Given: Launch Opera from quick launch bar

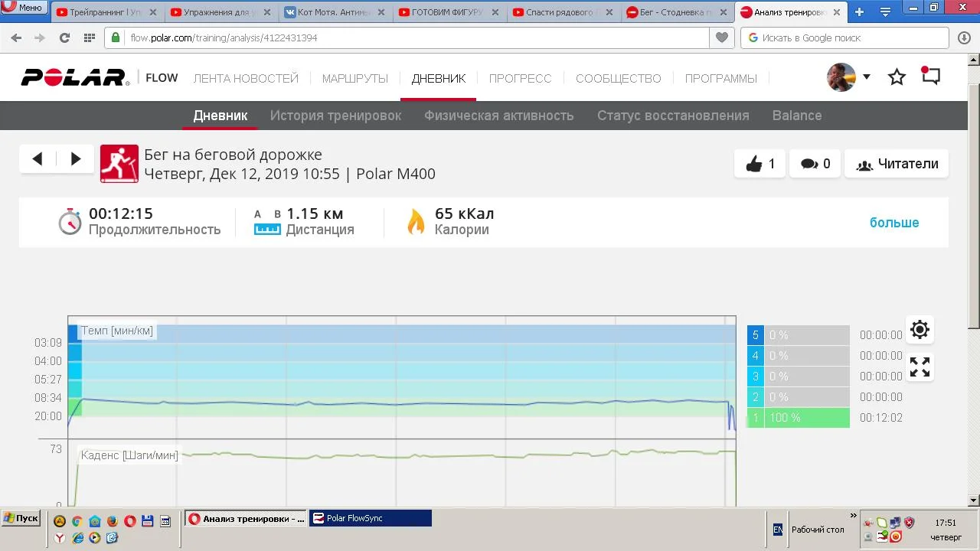Looking at the screenshot, I should [129, 521].
